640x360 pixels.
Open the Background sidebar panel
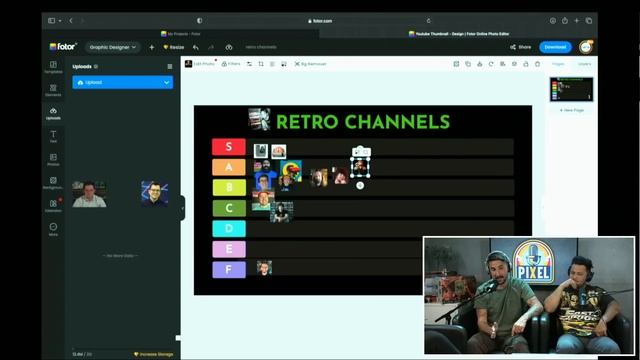coord(53,183)
